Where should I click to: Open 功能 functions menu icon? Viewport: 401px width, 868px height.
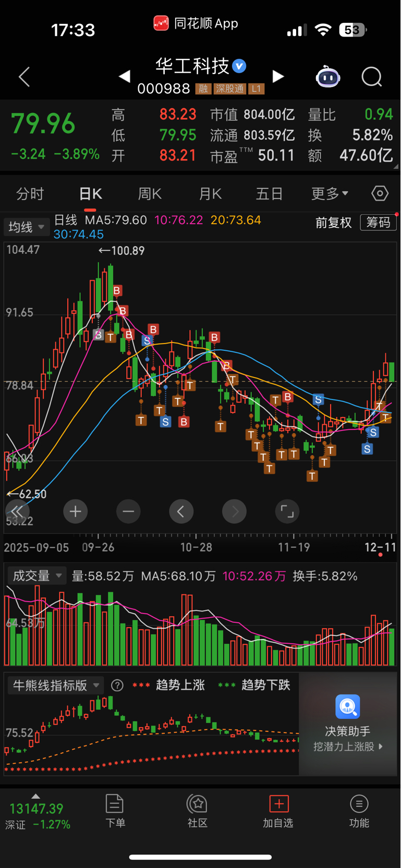pyautogui.click(x=359, y=804)
